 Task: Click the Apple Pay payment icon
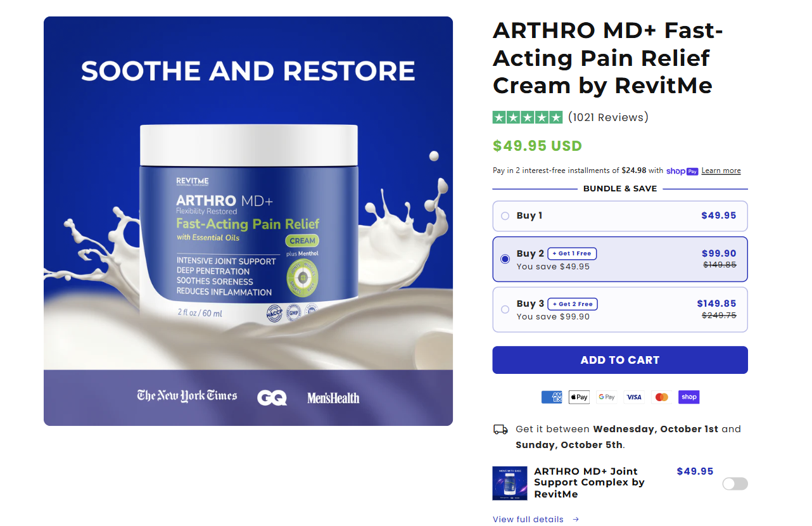(579, 397)
